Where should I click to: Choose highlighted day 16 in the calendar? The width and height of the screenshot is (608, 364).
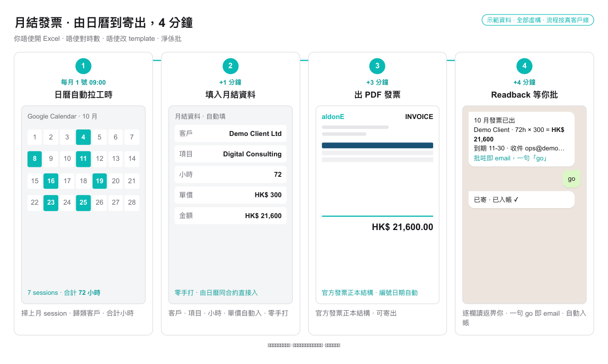(x=51, y=181)
